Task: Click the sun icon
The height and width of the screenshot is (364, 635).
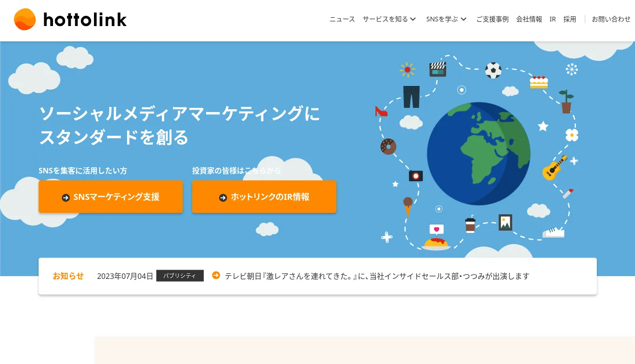Action: point(408,70)
